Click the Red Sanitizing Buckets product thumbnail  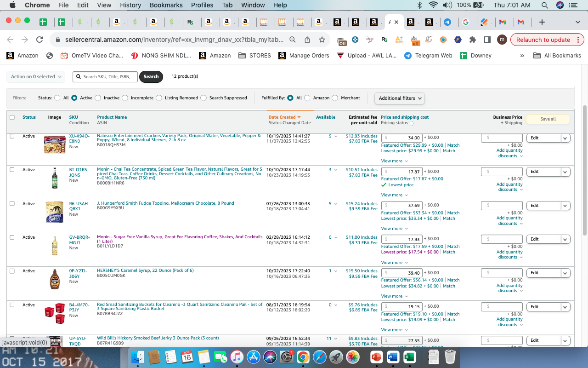(x=55, y=314)
